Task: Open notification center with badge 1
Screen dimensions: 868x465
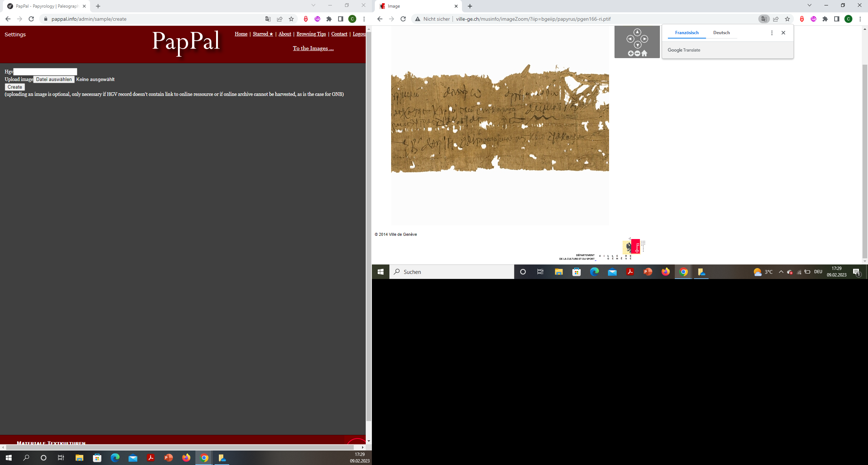Action: click(857, 272)
